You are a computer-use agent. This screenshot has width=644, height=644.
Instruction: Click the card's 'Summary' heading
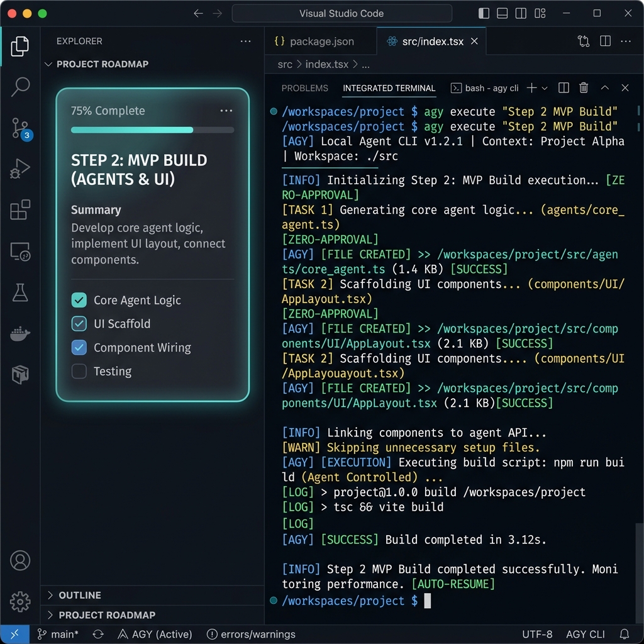(96, 210)
